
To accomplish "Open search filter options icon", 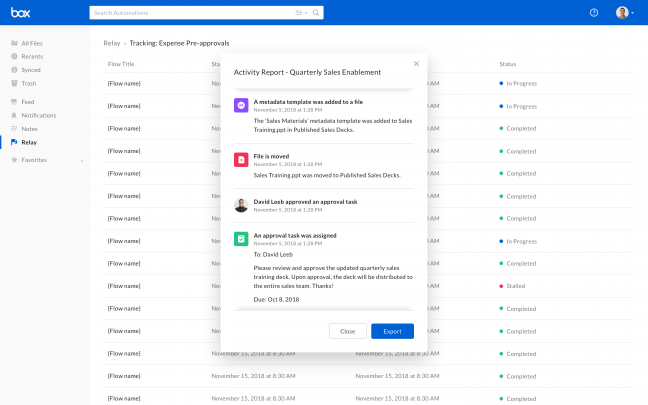I will (x=300, y=13).
